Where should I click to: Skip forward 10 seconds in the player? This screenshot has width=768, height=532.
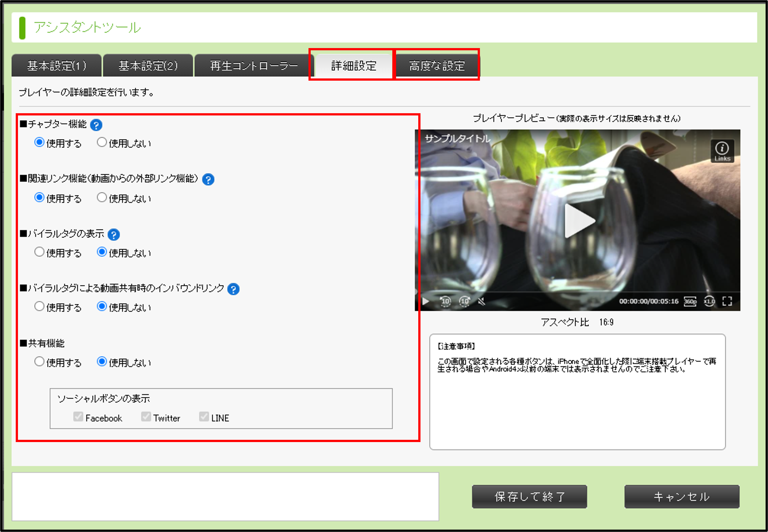coord(464,301)
